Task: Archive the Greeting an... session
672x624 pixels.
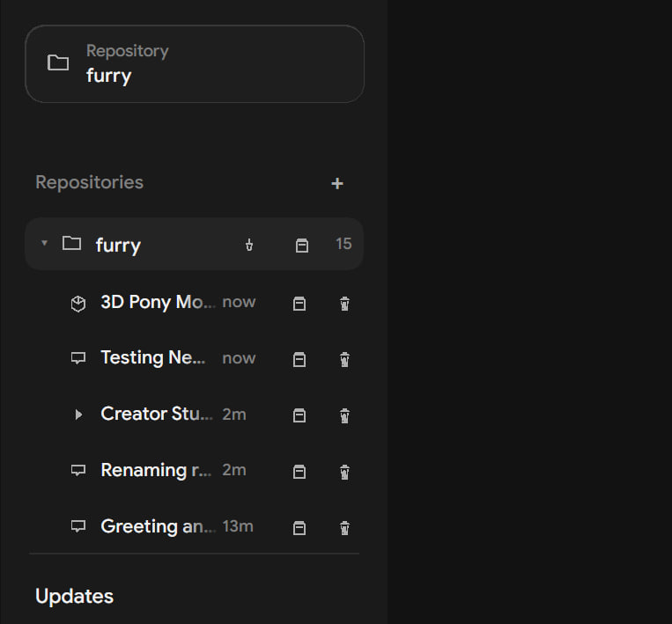Action: (299, 528)
